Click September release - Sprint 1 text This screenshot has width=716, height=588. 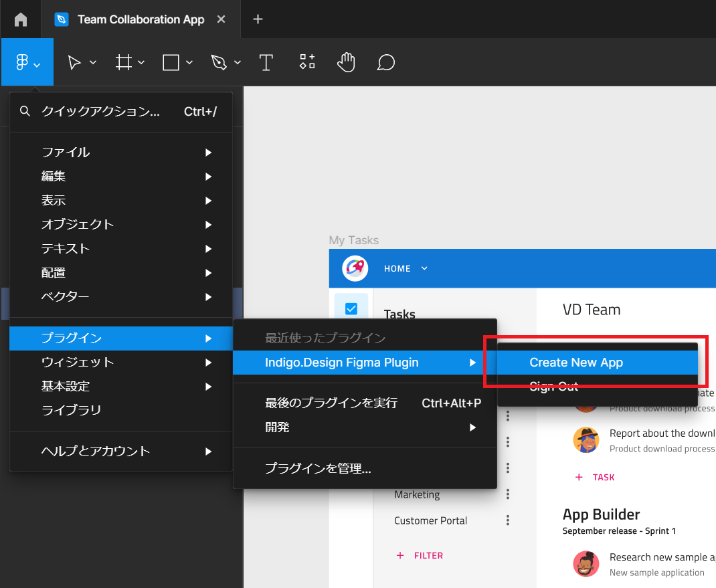point(619,531)
